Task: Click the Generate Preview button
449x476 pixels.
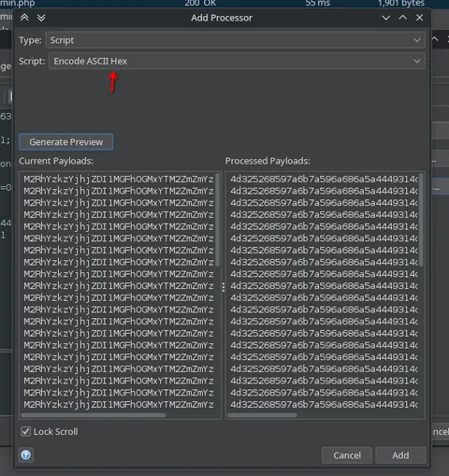Action: [x=66, y=142]
